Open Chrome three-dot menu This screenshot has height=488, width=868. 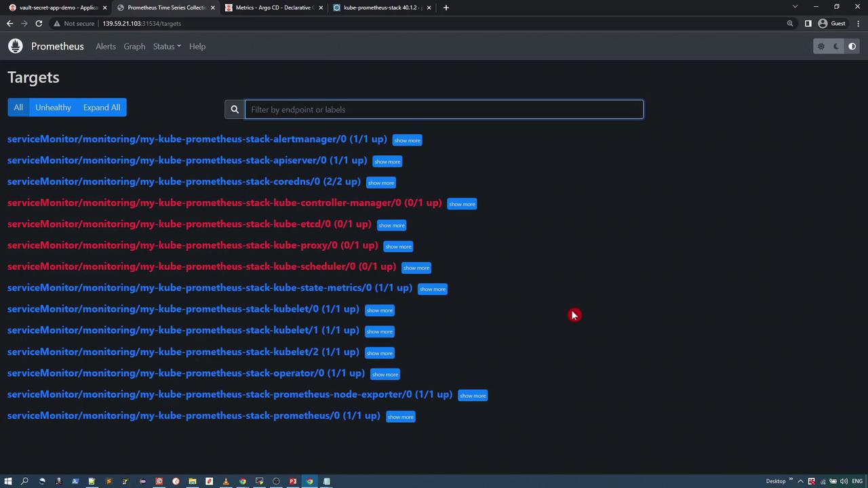(x=858, y=24)
